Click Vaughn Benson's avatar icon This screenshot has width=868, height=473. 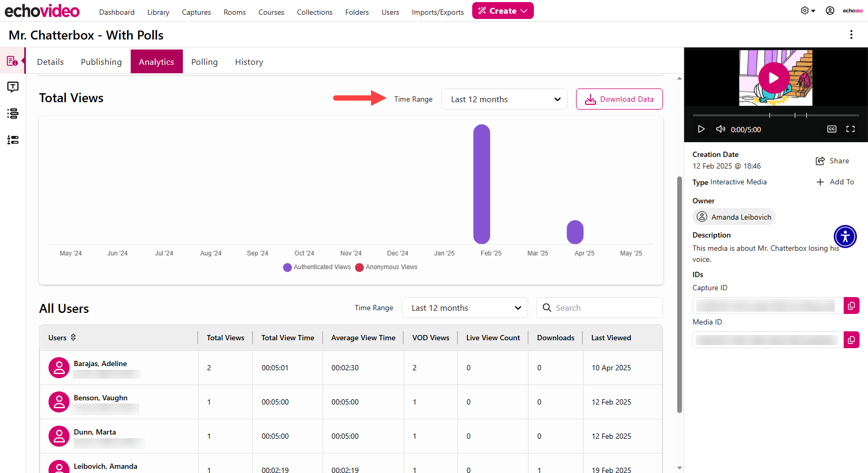pos(59,402)
